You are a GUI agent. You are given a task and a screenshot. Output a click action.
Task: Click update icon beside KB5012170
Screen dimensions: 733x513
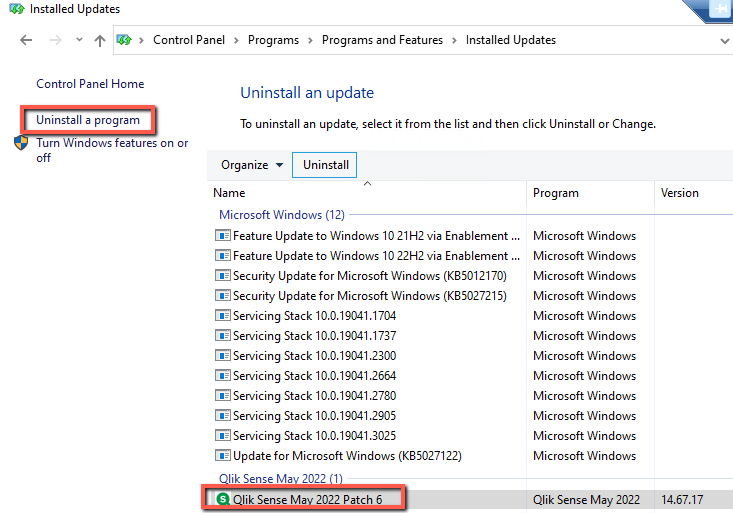pos(223,275)
